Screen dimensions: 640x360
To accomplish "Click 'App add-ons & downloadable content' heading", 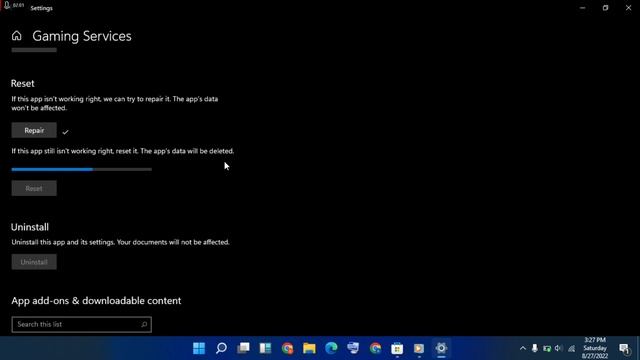I will point(96,301).
